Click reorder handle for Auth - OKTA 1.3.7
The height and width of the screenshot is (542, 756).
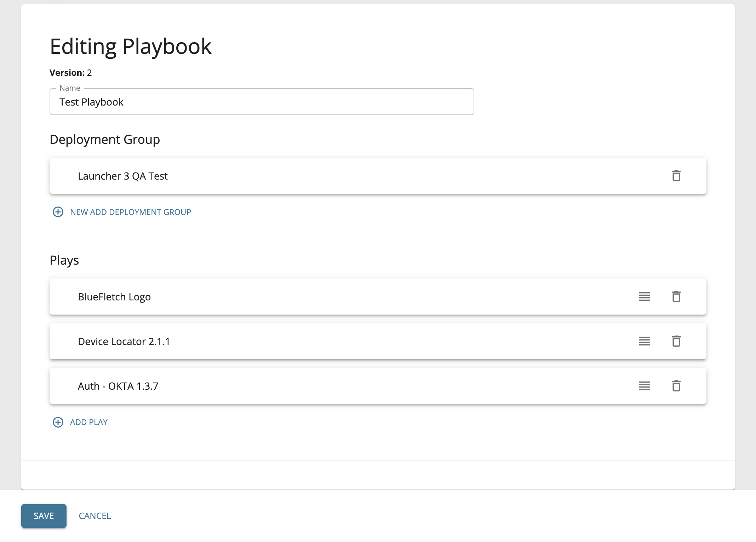pos(644,386)
